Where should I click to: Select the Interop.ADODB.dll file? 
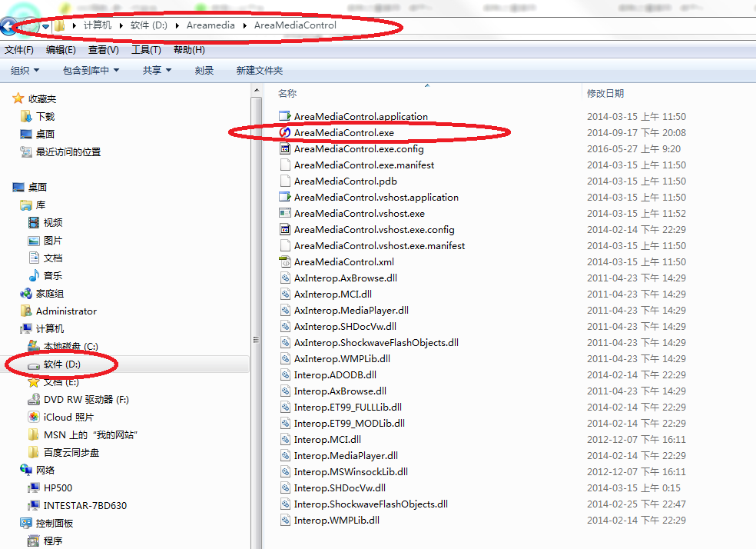tap(334, 375)
